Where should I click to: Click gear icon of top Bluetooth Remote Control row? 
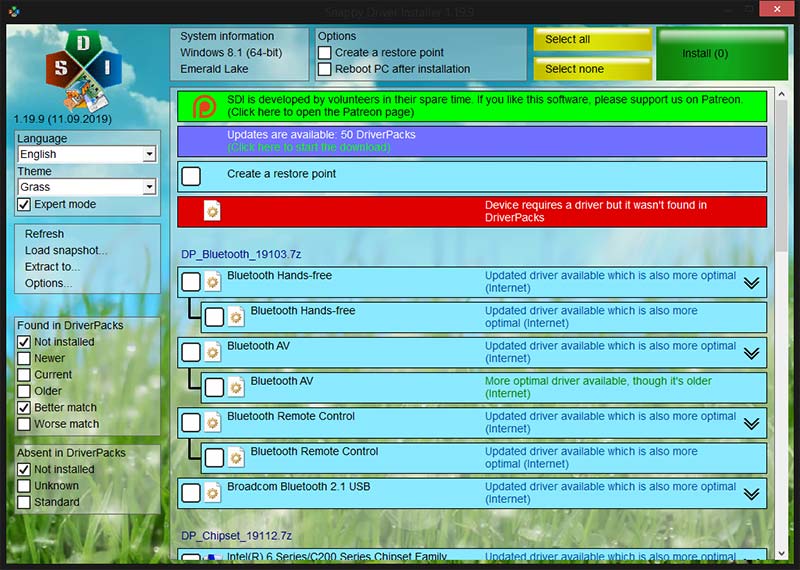tap(212, 422)
